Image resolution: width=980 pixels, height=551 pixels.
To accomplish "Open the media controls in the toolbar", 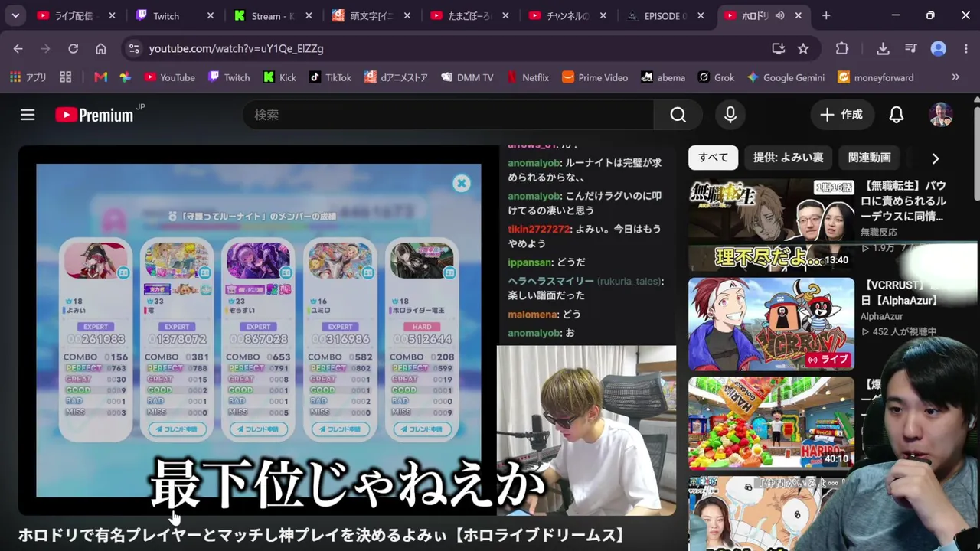I will coord(910,48).
